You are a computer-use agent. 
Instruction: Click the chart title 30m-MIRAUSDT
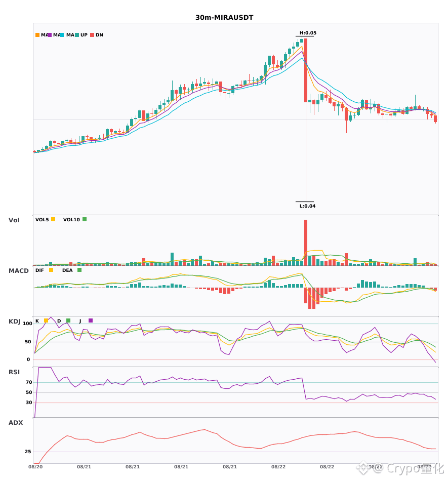point(224,18)
